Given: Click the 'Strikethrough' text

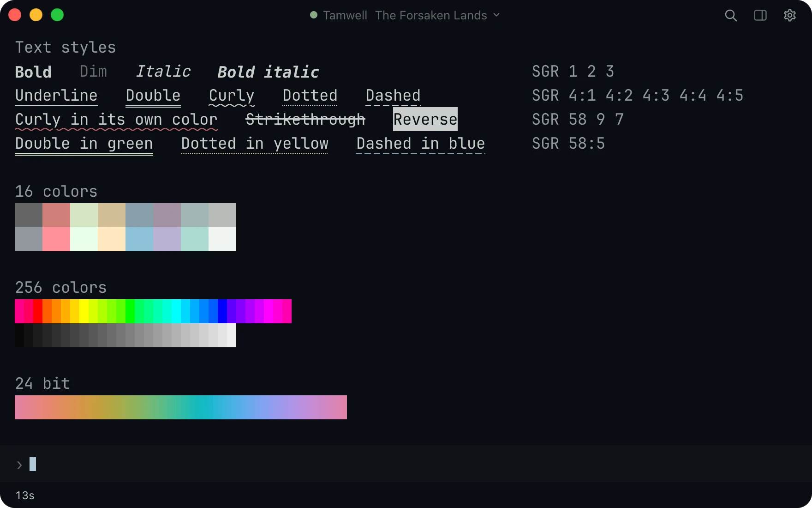Looking at the screenshot, I should coord(305,120).
